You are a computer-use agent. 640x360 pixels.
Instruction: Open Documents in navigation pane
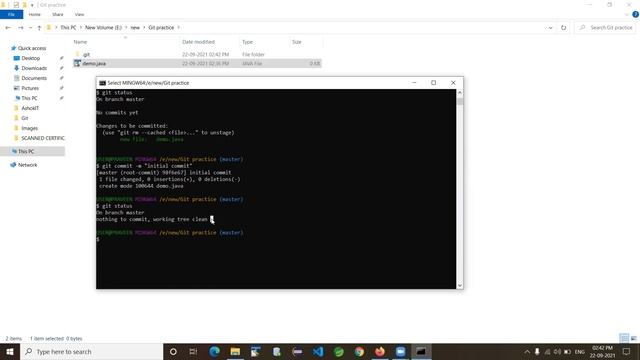tap(34, 78)
